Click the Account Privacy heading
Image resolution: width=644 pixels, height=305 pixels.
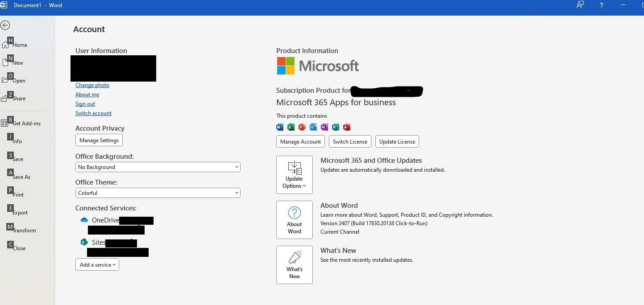100,128
